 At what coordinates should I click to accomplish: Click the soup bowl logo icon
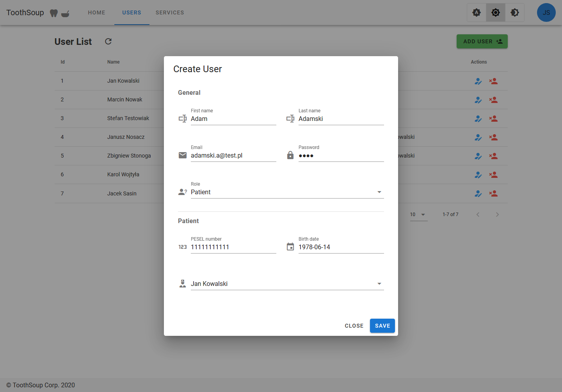pos(65,13)
